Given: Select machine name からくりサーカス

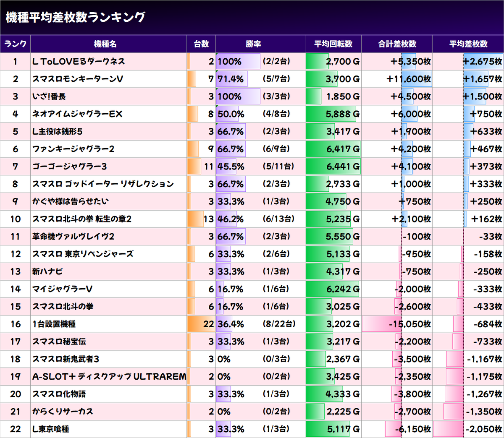Looking at the screenshot, I should [x=63, y=412].
